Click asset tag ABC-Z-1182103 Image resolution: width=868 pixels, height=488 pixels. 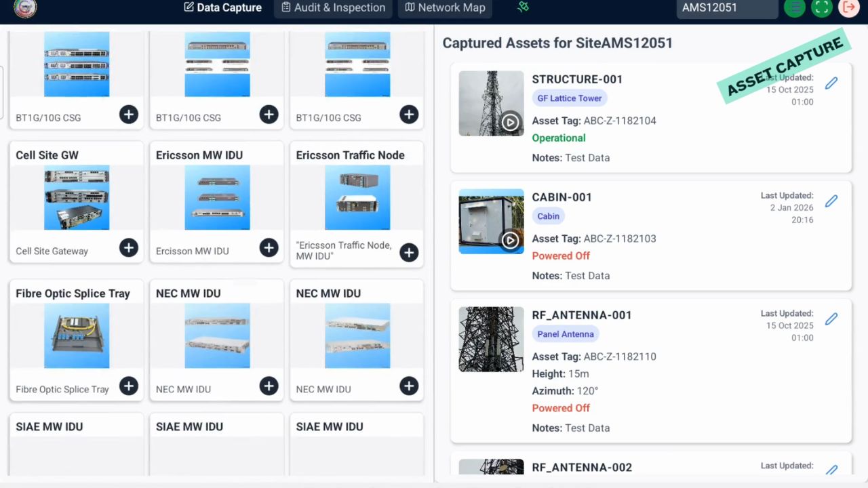(x=620, y=239)
